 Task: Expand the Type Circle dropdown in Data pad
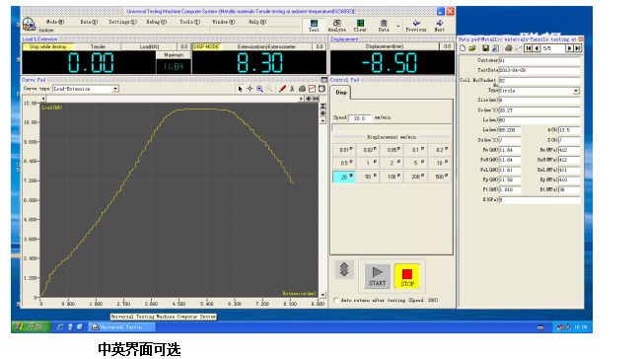(x=576, y=91)
